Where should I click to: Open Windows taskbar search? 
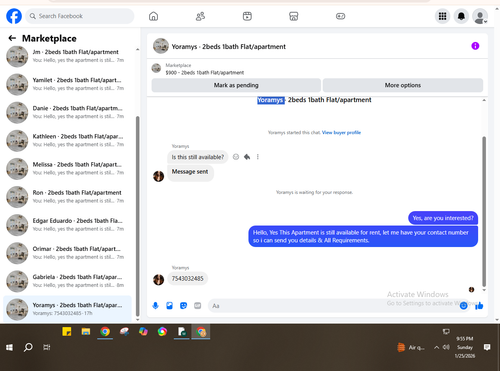(x=28, y=348)
